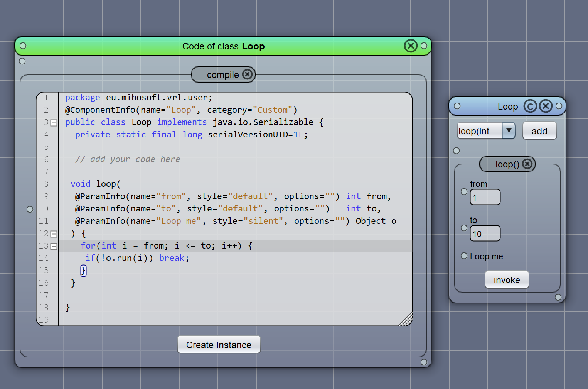Click the "silent" string on line 11
Viewport: 588px width, 389px height.
(x=263, y=221)
